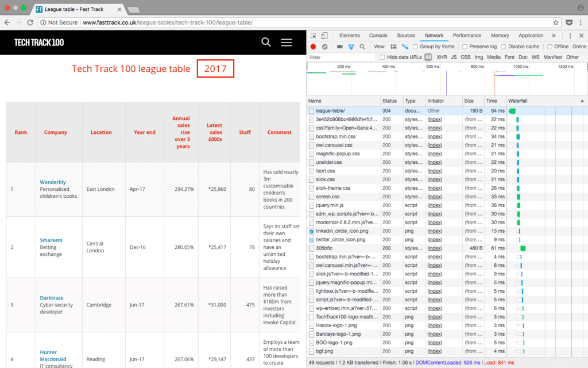
Task: Click the Chrome profile avatar icon
Action: tap(581, 7)
